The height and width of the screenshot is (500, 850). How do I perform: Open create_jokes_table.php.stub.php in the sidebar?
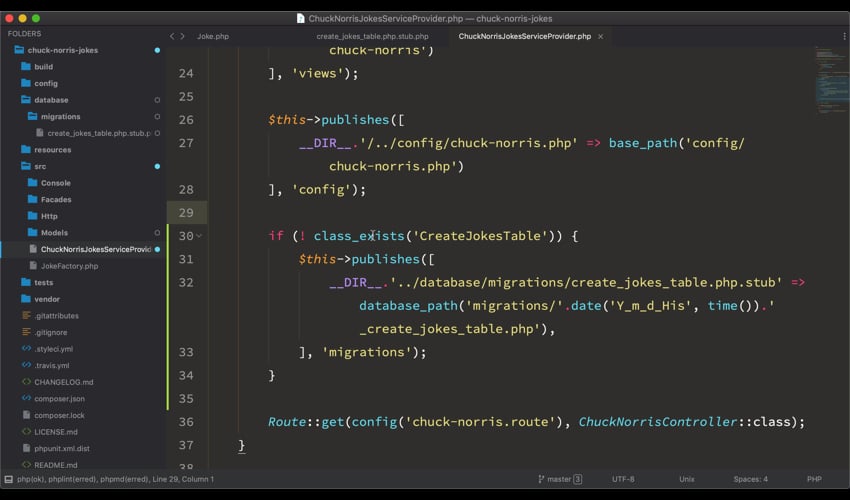tap(98, 133)
